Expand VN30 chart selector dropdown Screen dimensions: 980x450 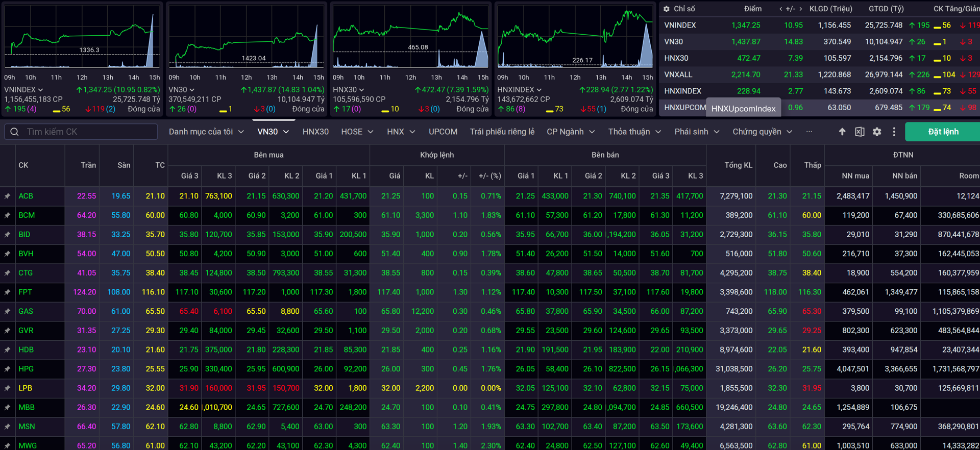pos(192,90)
